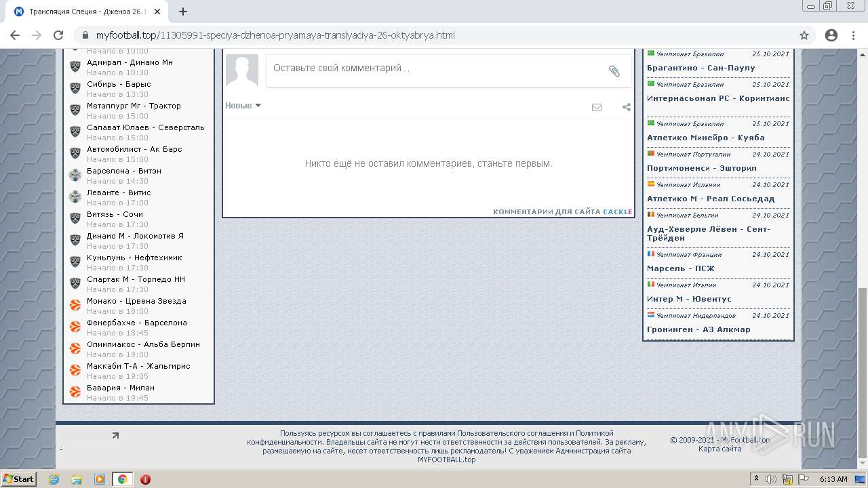Click the share icon in the comments widget
Screen dimensions: 868x488
coord(627,107)
